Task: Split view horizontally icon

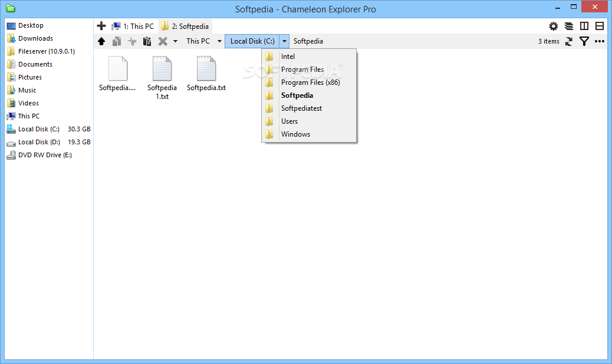Action: (600, 26)
